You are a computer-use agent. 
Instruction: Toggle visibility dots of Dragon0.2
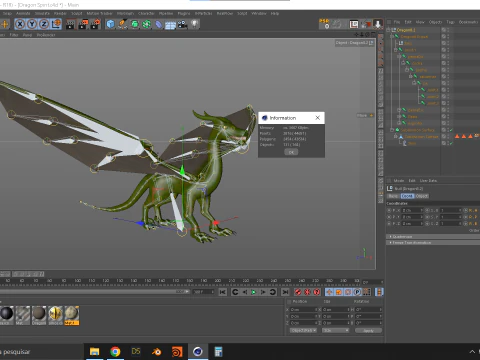click(448, 30)
